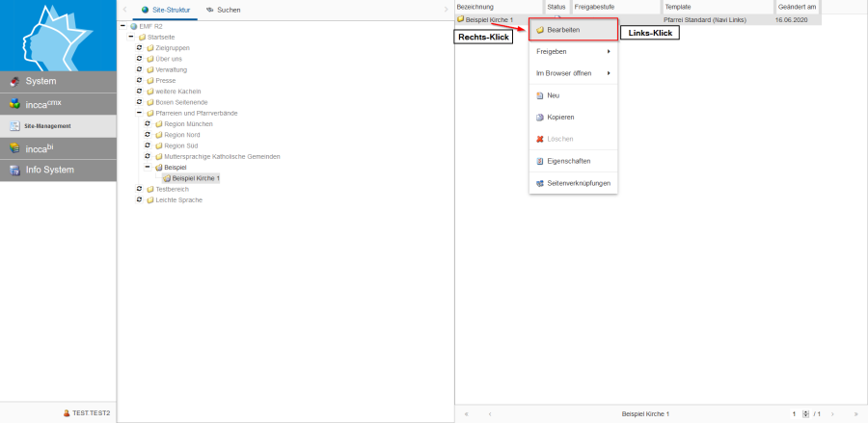Viewport: 868px width, 423px height.
Task: Click the globe icon next to EMF R2
Action: (x=134, y=26)
